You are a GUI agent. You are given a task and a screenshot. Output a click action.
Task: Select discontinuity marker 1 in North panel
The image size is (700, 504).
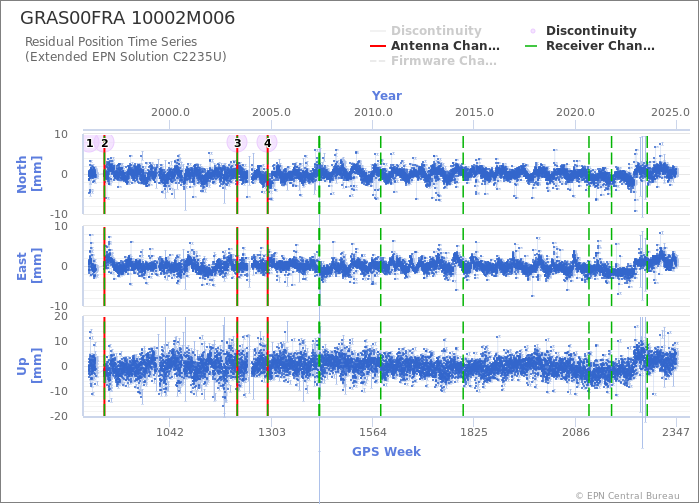90,143
